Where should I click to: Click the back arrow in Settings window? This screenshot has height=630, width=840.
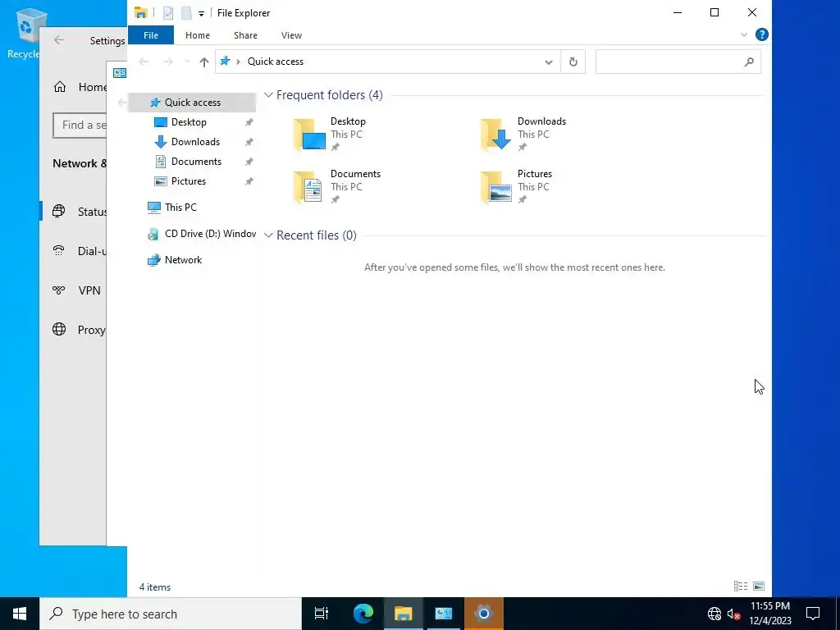[58, 40]
